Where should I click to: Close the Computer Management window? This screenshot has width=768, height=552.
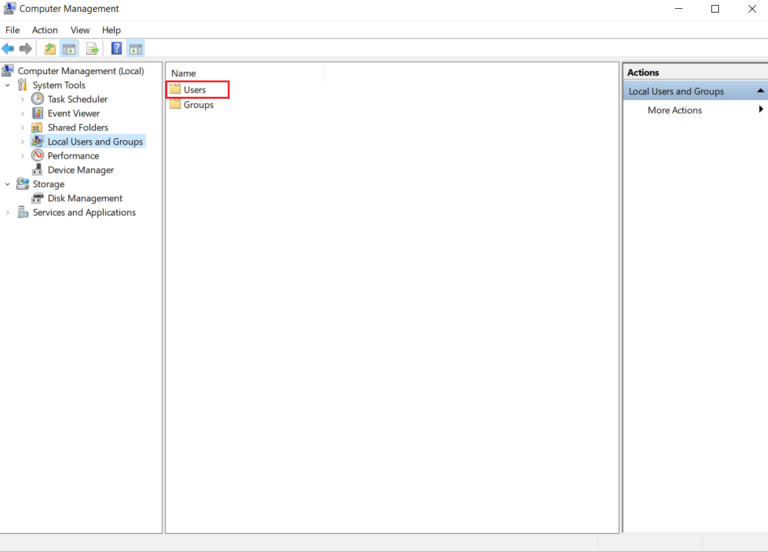pos(752,9)
